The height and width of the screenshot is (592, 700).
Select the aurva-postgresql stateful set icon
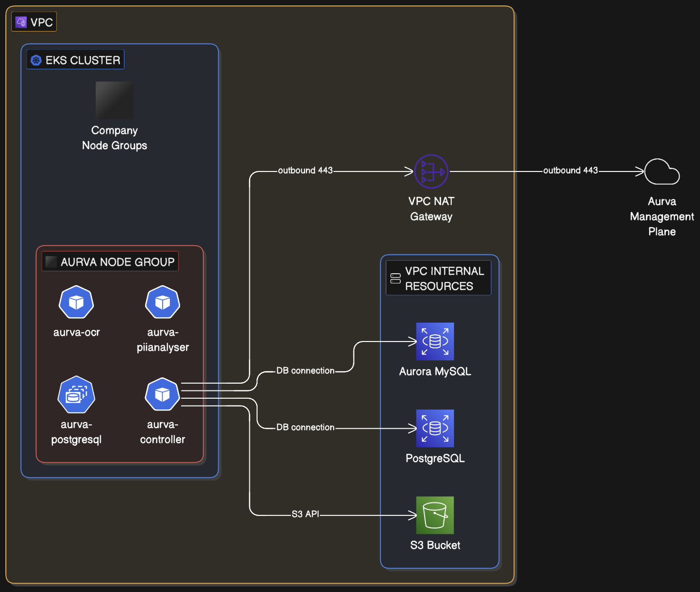76,395
